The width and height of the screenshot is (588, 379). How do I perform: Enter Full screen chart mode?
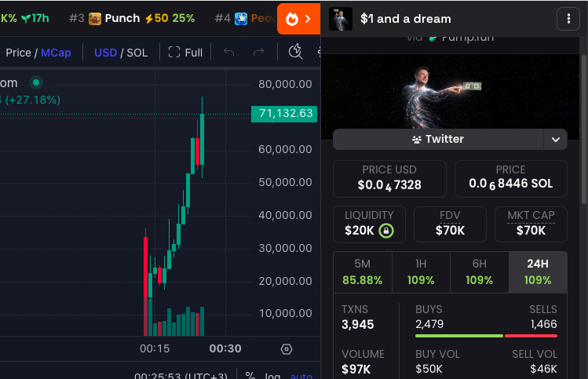pos(185,53)
